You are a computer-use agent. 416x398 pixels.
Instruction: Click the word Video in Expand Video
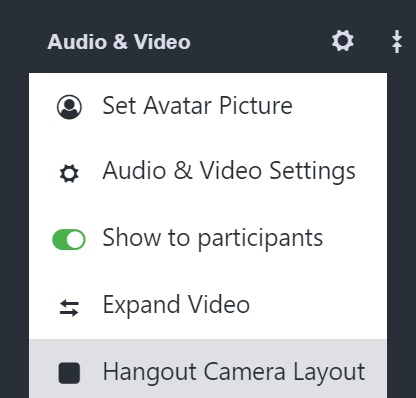[x=219, y=304]
